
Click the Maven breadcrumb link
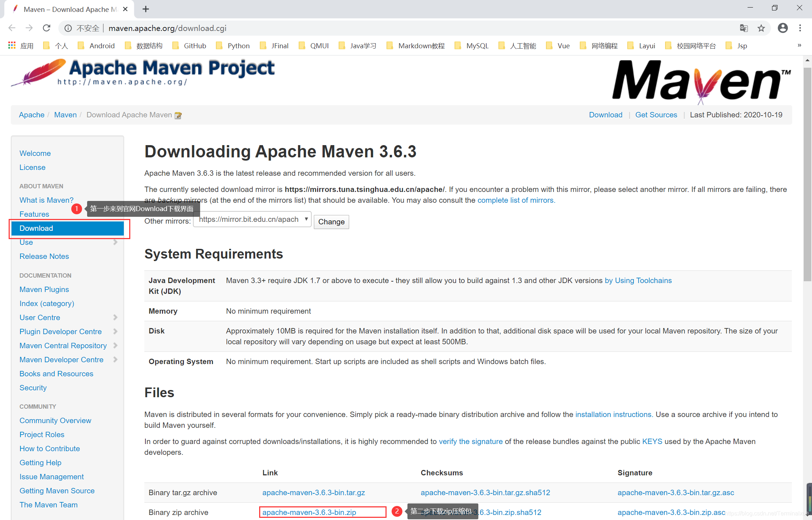66,115
